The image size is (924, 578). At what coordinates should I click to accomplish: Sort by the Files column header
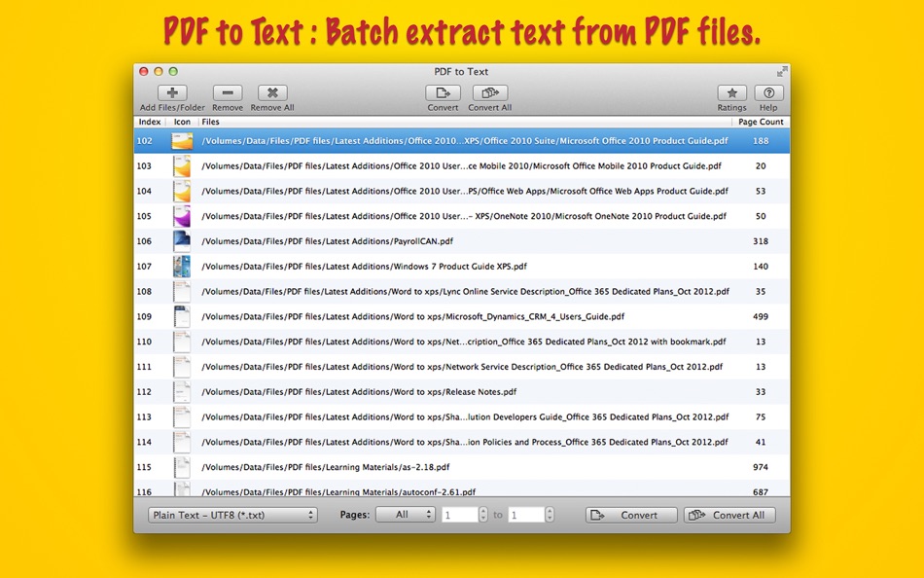click(x=464, y=122)
